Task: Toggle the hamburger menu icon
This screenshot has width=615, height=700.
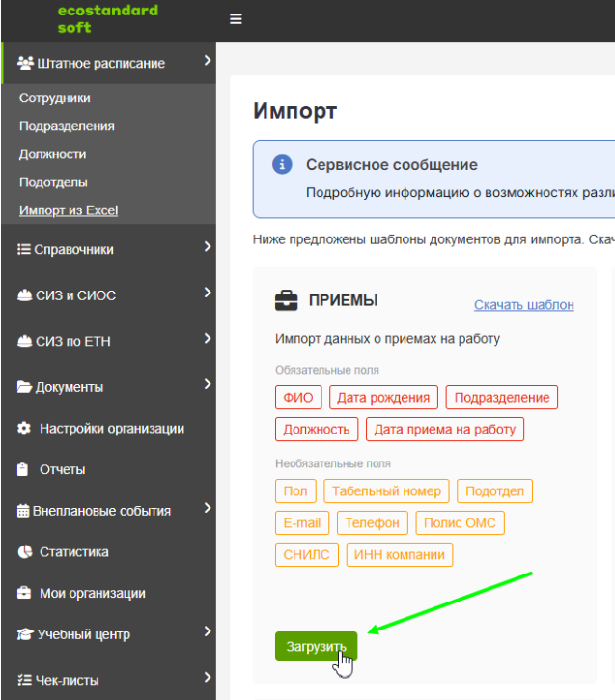Action: (x=236, y=19)
